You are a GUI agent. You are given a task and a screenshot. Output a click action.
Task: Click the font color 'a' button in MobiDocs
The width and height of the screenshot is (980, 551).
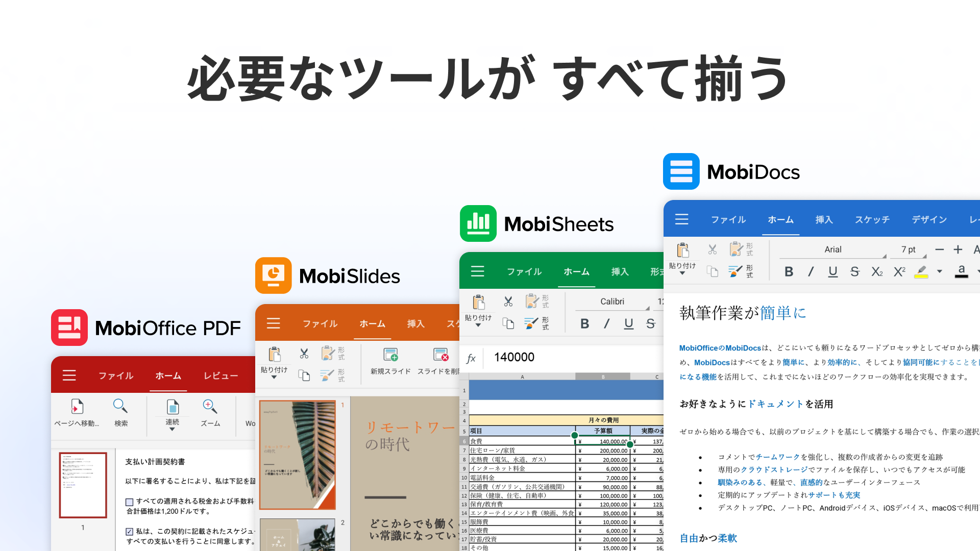coord(962,271)
